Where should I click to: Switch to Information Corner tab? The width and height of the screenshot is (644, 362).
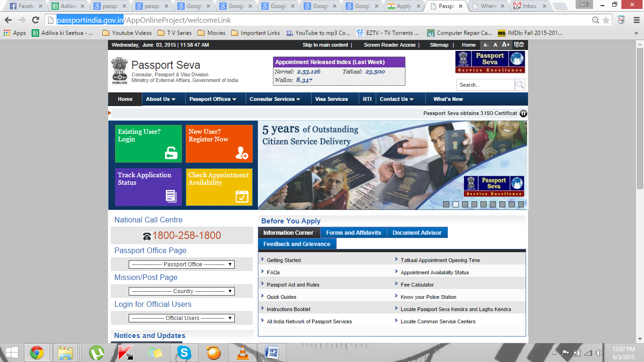pos(289,232)
